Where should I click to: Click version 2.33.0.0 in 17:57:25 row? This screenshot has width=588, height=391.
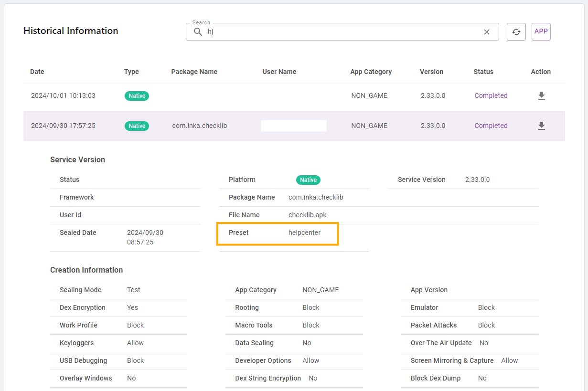[x=433, y=126]
